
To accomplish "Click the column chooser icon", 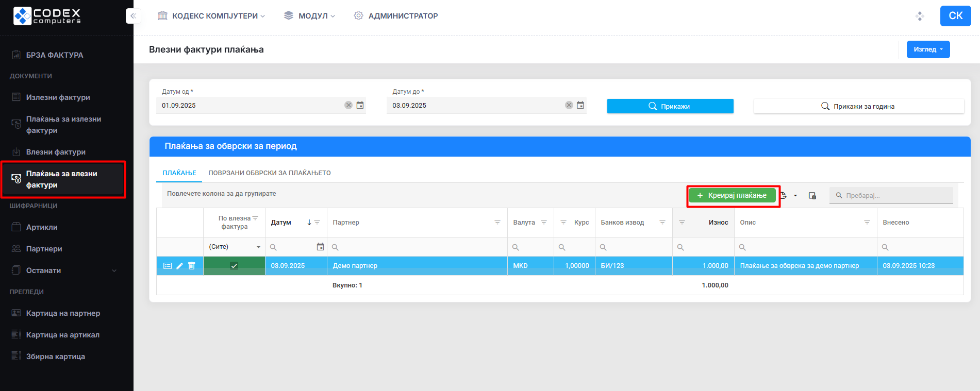I will click(812, 196).
